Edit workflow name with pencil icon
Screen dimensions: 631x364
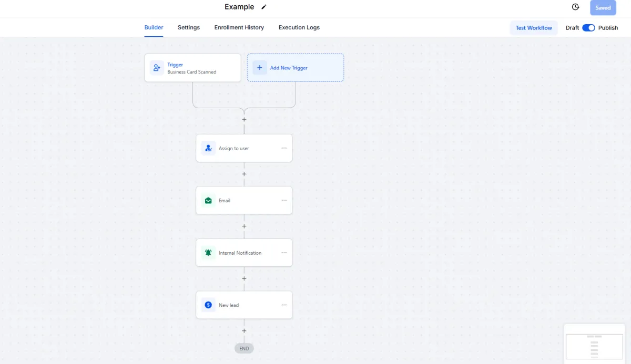click(x=264, y=7)
